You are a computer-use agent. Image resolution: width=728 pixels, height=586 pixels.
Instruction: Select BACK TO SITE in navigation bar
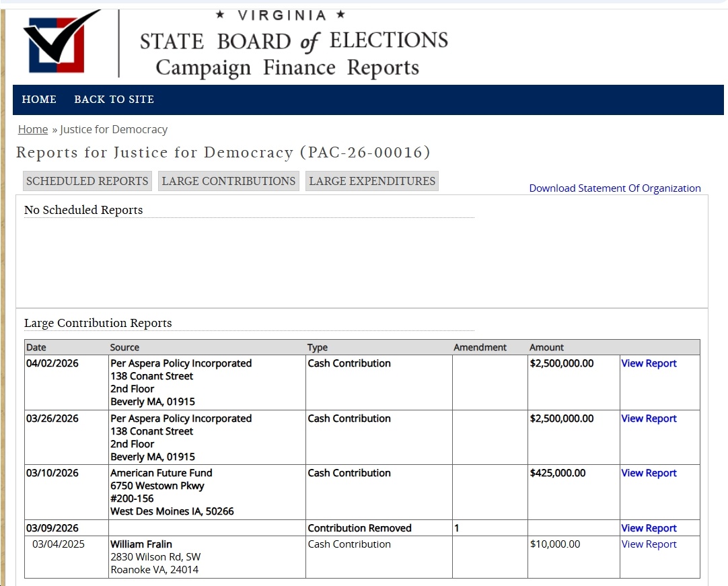click(x=114, y=100)
